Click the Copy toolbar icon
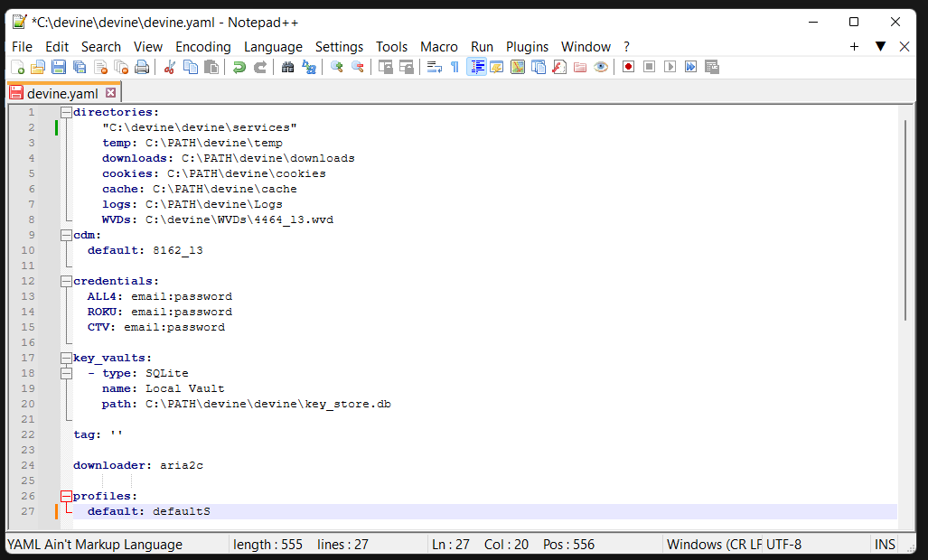The image size is (928, 560). [x=191, y=67]
